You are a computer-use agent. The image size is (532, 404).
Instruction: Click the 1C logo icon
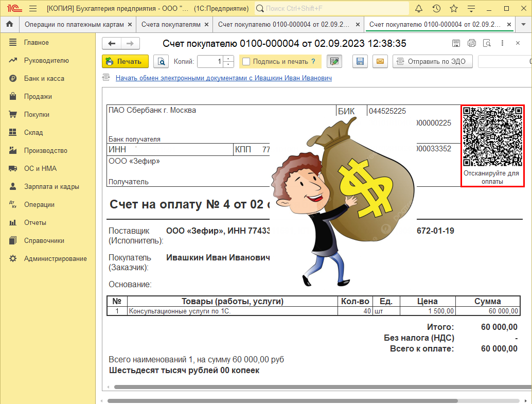click(14, 8)
